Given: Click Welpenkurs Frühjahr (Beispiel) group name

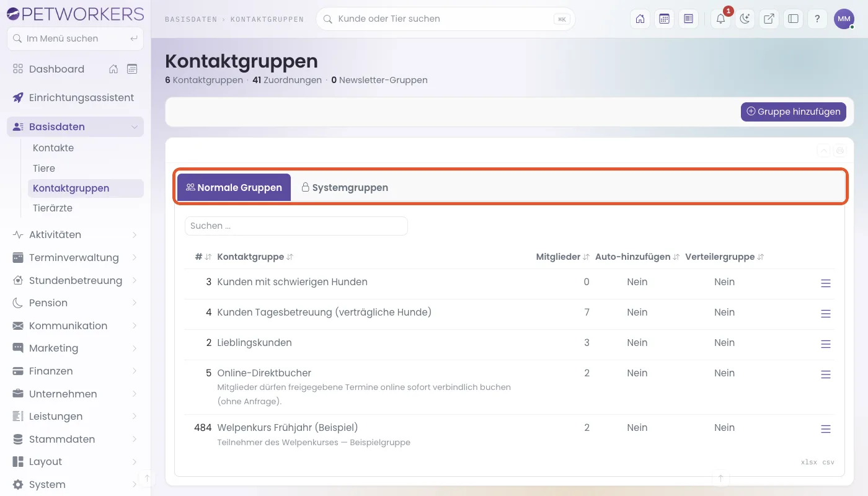Looking at the screenshot, I should click(288, 428).
